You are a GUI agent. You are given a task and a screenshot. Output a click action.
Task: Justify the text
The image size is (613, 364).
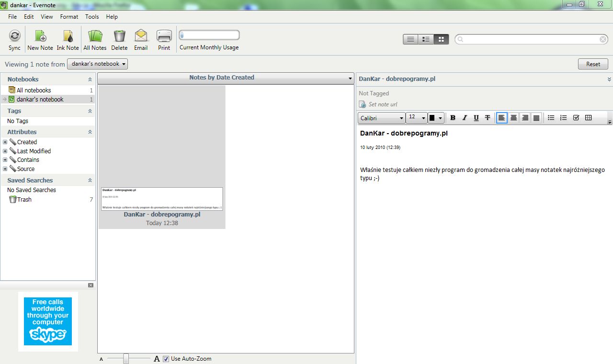(536, 118)
